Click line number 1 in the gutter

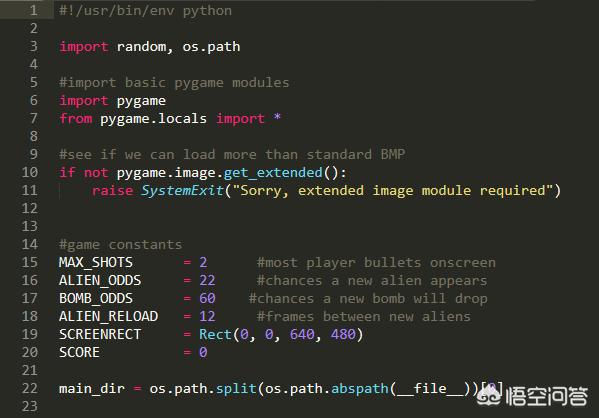click(x=33, y=10)
